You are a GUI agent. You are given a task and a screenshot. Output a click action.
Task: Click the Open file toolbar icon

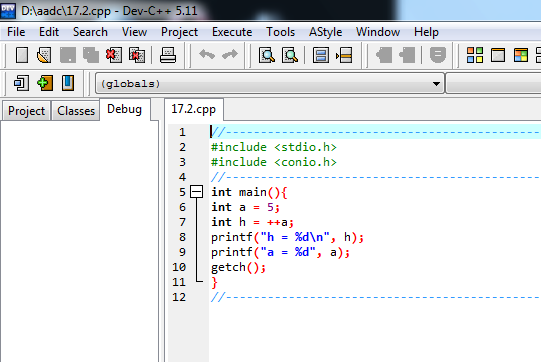(x=44, y=55)
